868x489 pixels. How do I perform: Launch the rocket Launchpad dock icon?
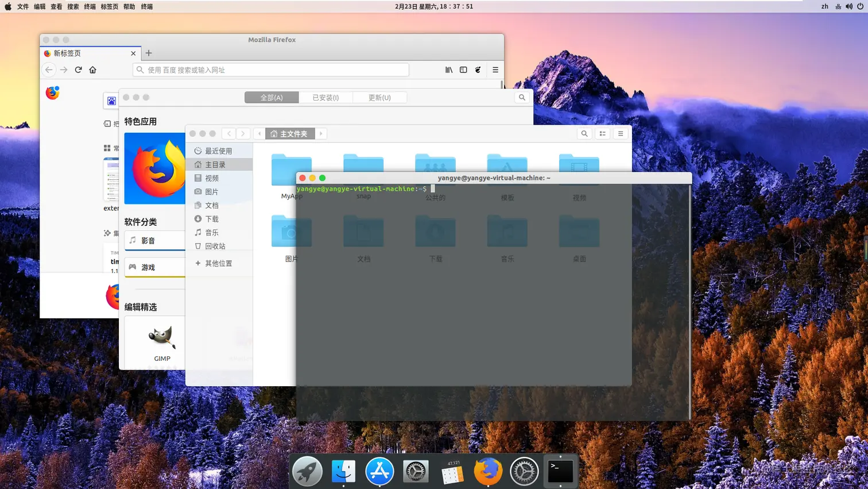pyautogui.click(x=307, y=471)
